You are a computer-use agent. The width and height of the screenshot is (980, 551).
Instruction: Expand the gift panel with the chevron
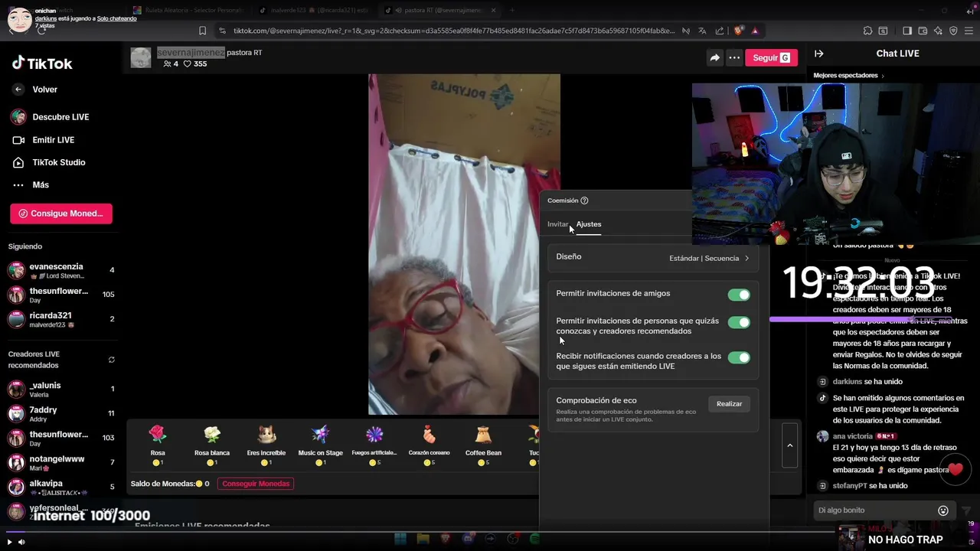(x=789, y=445)
